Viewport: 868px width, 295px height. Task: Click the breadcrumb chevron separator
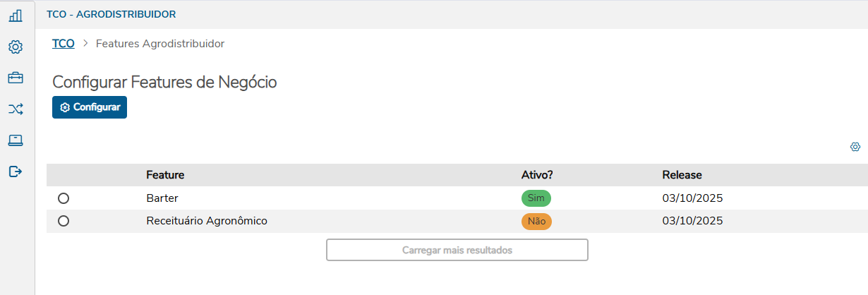[x=85, y=44]
